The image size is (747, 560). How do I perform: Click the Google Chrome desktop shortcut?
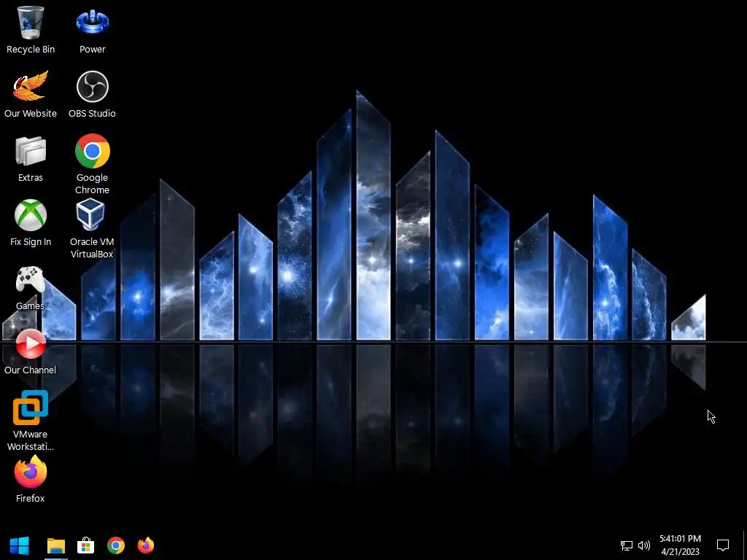pos(92,164)
